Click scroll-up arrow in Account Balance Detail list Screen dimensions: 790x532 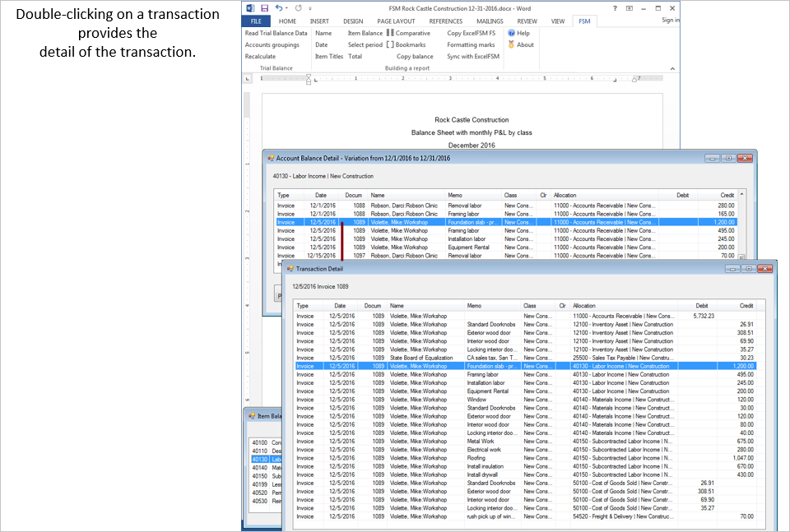[x=741, y=194]
